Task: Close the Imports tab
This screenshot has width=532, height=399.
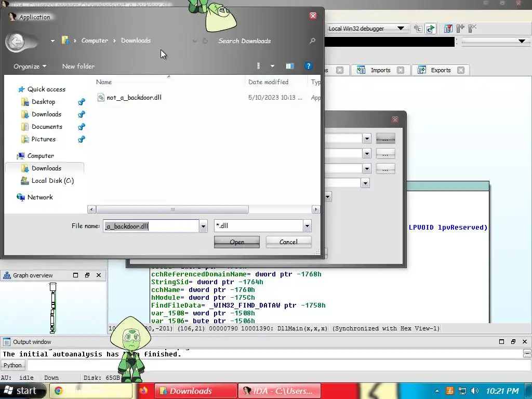Action: (401, 70)
